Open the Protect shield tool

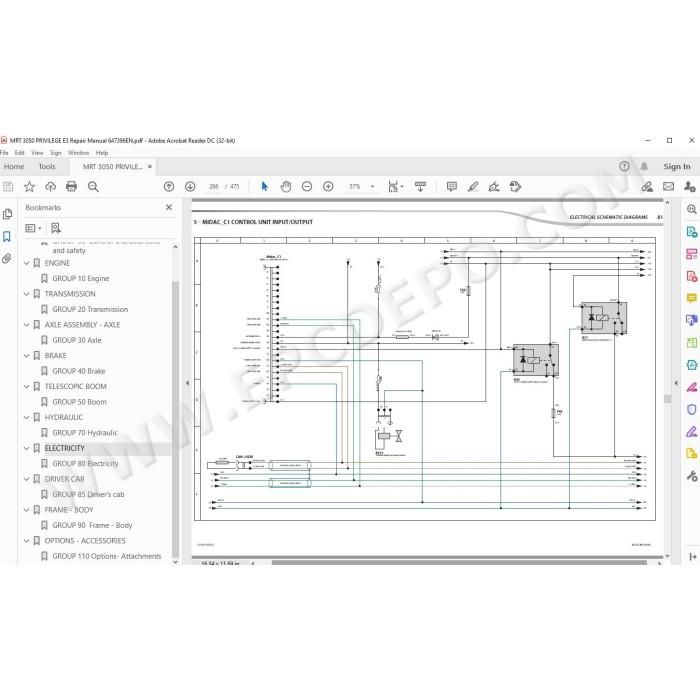coord(692,409)
